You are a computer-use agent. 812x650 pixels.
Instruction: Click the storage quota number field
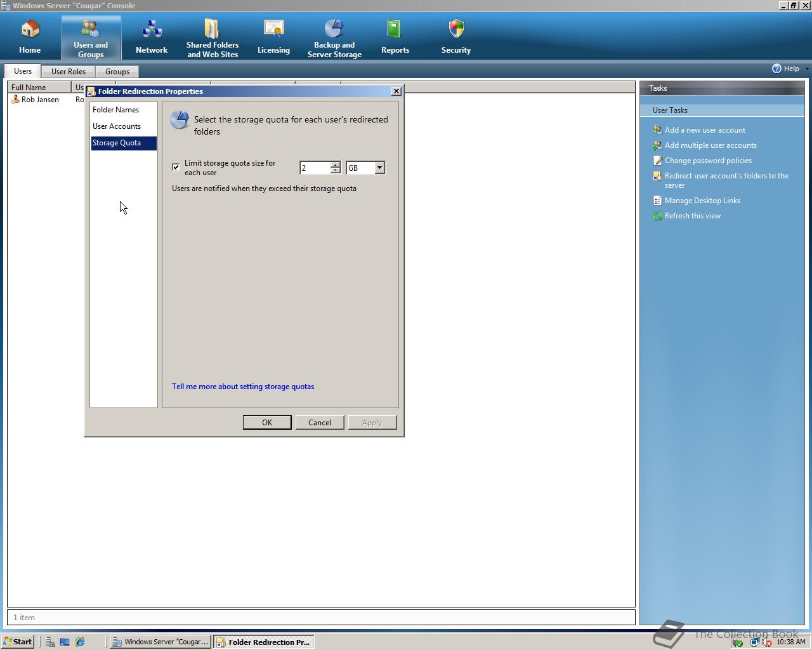315,168
